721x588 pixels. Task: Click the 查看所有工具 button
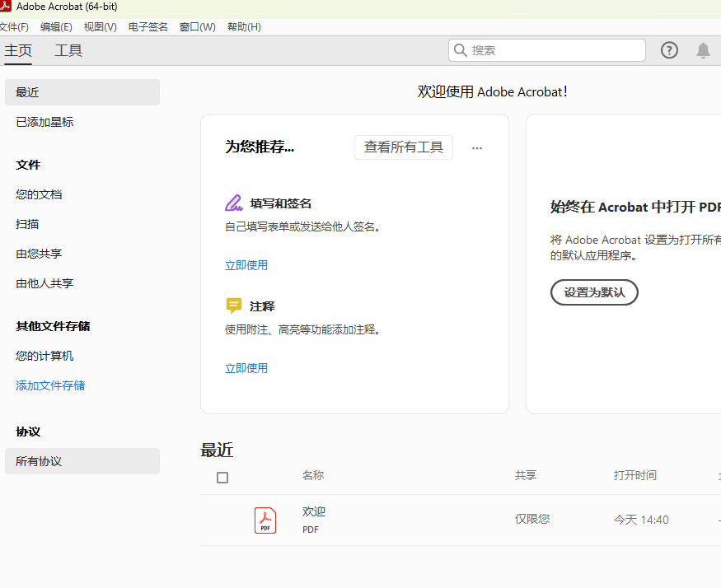pos(403,147)
